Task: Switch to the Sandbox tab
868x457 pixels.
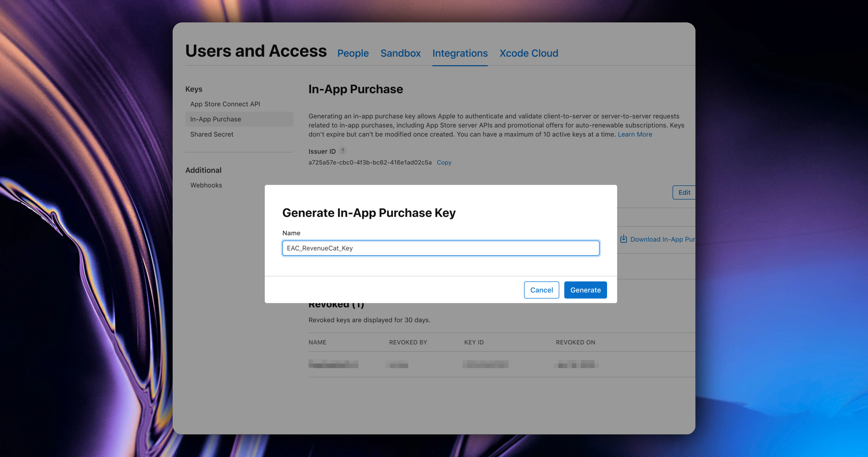Action: coord(400,53)
